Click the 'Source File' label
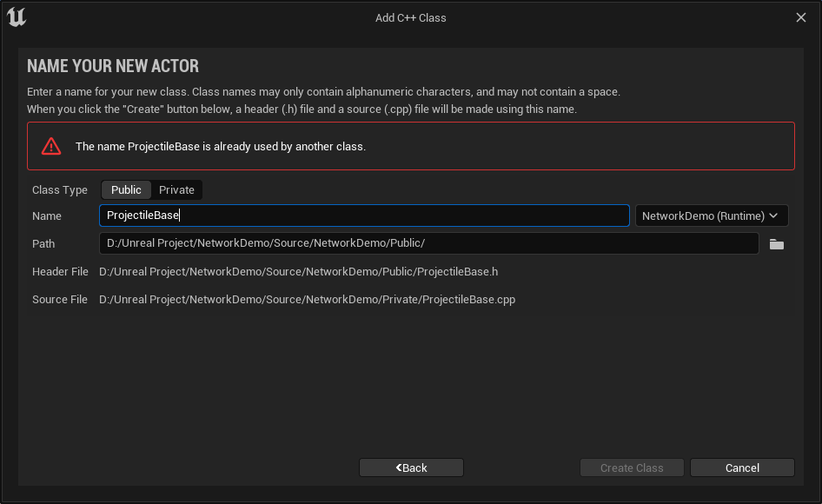 60,300
